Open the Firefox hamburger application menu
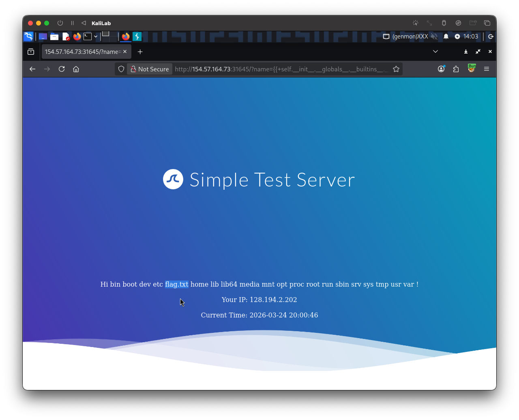This screenshot has height=420, width=519. click(487, 69)
